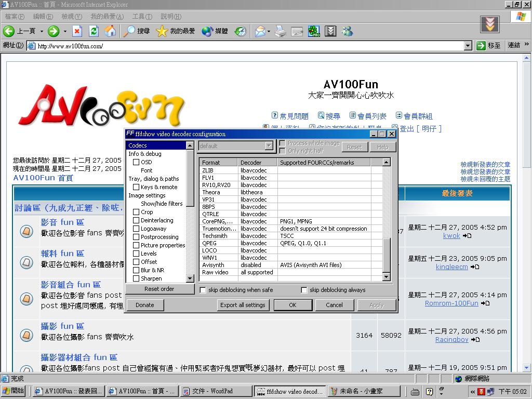Click the Messenger people icon

coord(347,31)
